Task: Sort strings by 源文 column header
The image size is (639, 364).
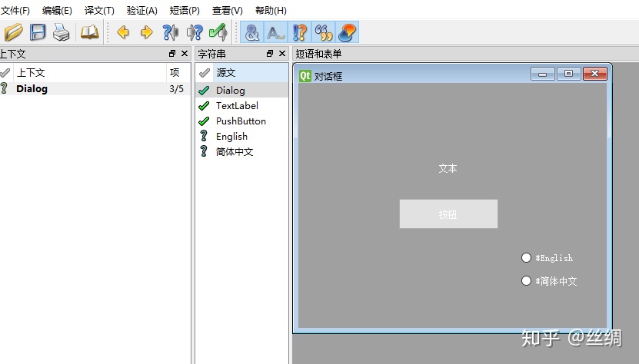Action: tap(250, 72)
